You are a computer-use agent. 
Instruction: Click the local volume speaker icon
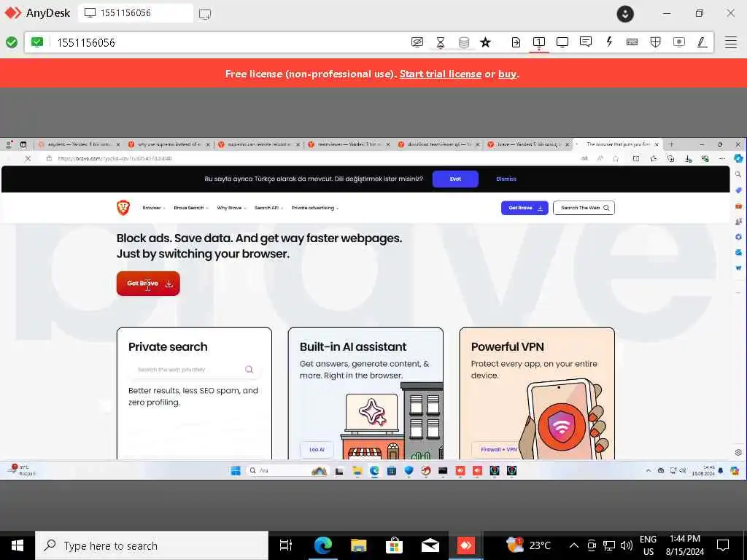[626, 545]
